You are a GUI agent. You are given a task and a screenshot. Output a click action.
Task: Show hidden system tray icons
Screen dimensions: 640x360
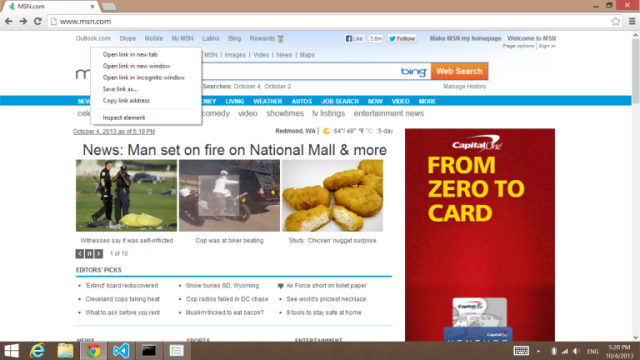538,351
